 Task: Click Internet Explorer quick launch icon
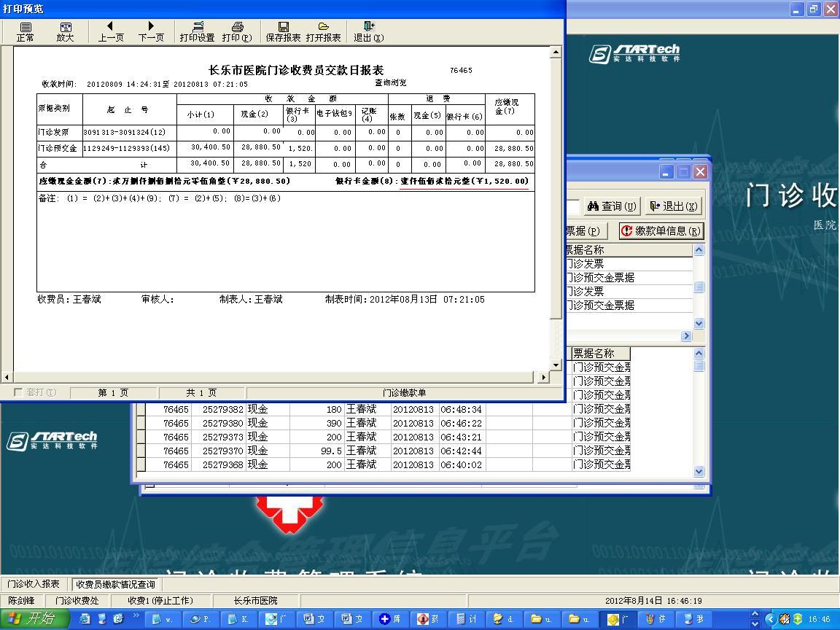point(85,619)
